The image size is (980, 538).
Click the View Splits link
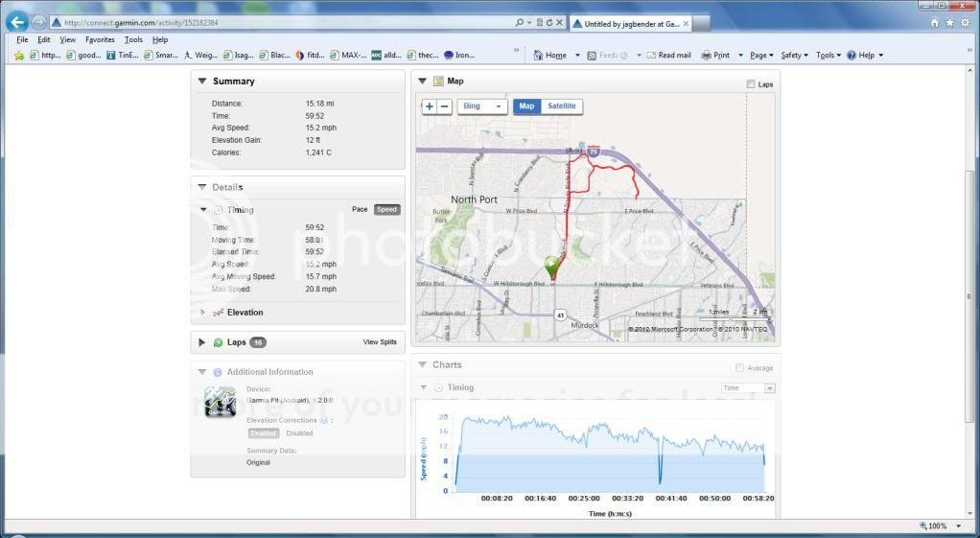[x=379, y=342]
